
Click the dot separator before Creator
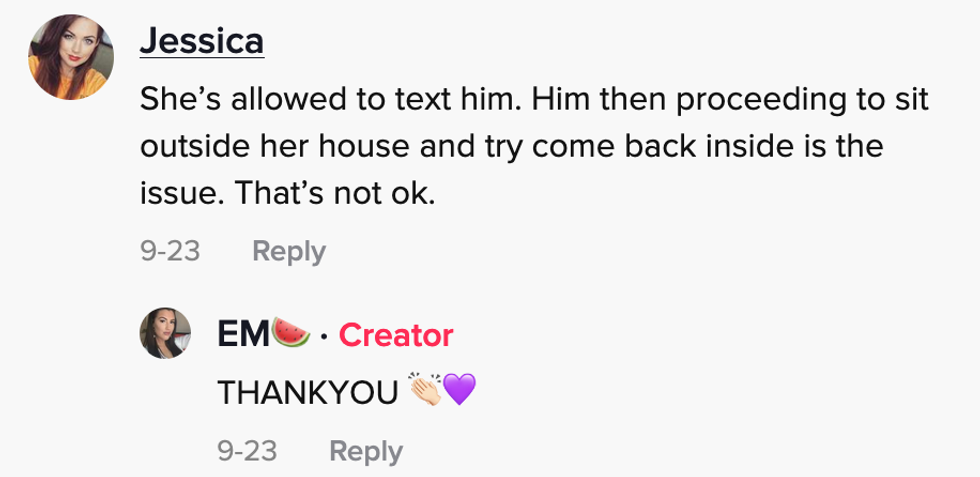click(324, 336)
